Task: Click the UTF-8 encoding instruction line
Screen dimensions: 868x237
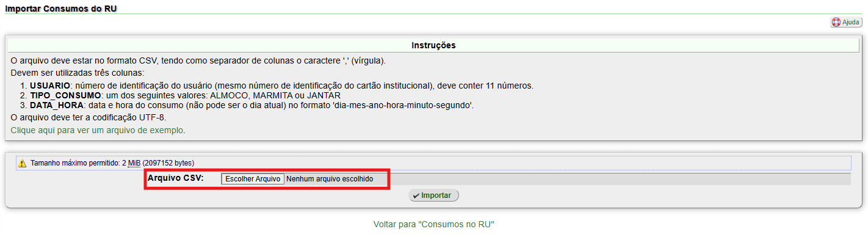Action: 89,117
